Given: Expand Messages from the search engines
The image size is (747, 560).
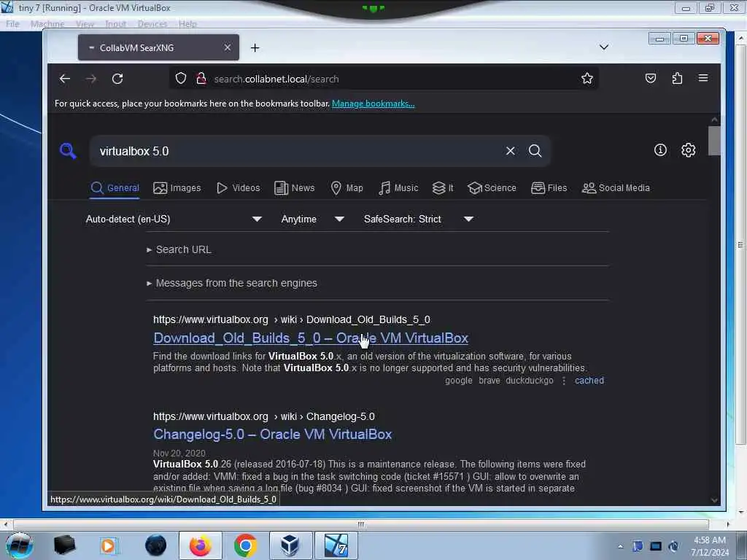Looking at the screenshot, I should [231, 283].
